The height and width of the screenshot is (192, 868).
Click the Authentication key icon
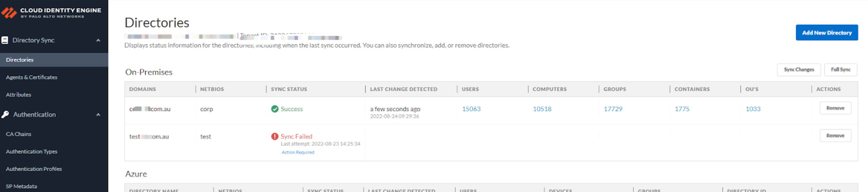coord(5,115)
